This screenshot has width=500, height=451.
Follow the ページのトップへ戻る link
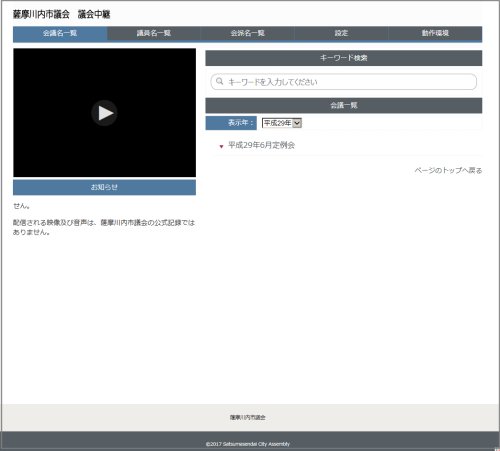[448, 170]
